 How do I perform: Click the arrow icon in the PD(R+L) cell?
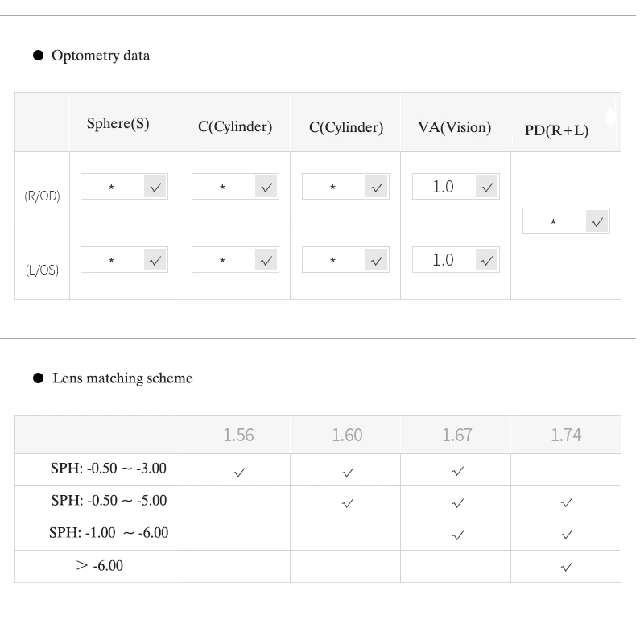(x=597, y=221)
